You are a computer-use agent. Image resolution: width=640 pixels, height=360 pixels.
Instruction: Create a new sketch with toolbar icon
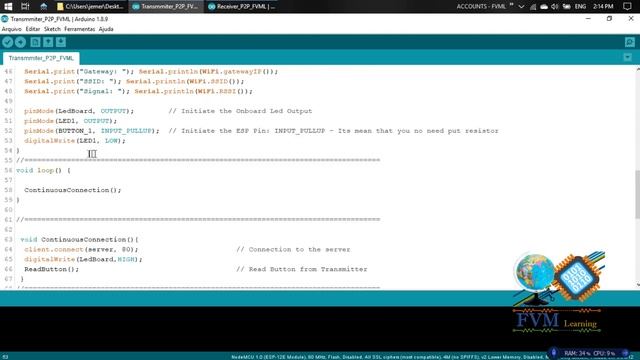[36, 42]
